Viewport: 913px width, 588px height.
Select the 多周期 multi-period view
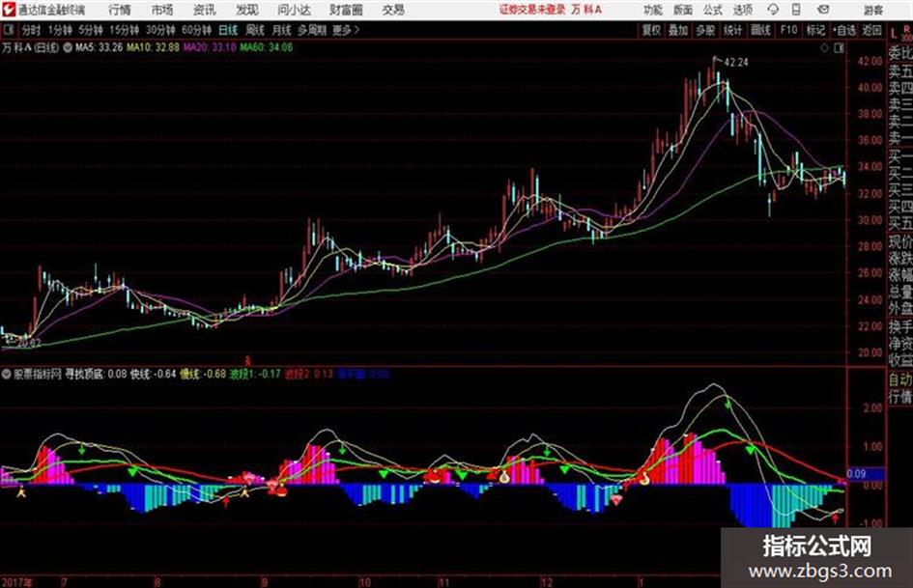[312, 30]
